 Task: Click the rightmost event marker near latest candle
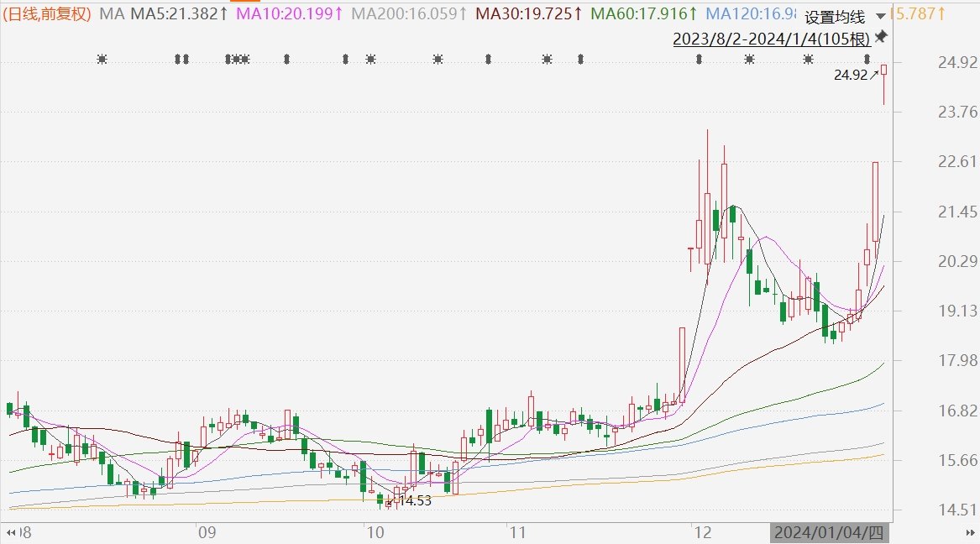pos(867,59)
